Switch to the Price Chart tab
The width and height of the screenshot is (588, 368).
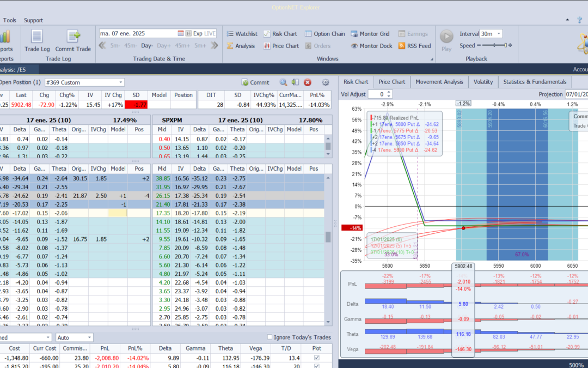point(391,82)
